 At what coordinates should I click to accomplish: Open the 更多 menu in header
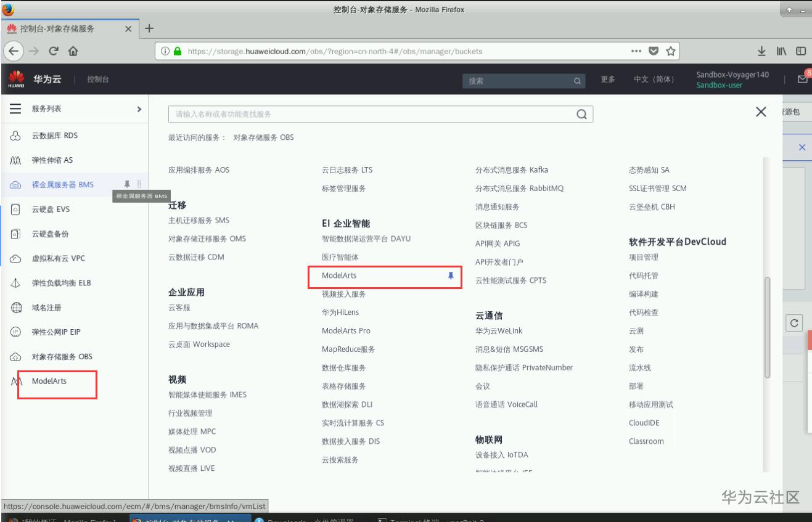(609, 80)
